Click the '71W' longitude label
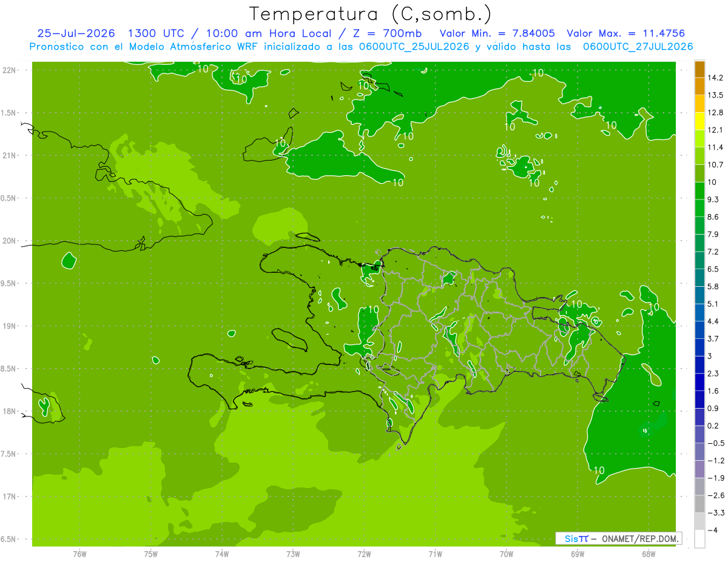728x562 pixels. 435,554
